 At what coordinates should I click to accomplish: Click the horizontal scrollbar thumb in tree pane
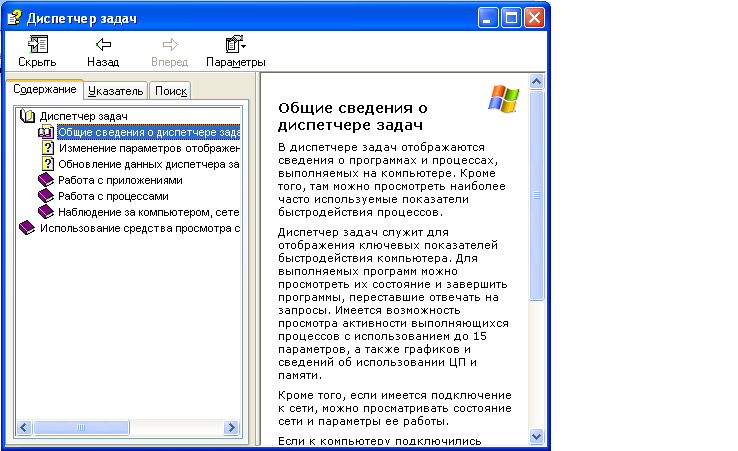pos(80,427)
